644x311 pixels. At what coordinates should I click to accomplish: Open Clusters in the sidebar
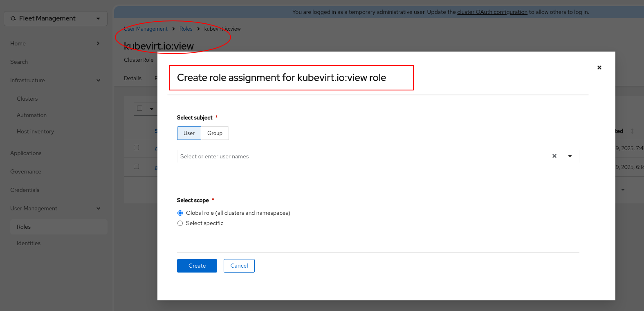pos(27,99)
